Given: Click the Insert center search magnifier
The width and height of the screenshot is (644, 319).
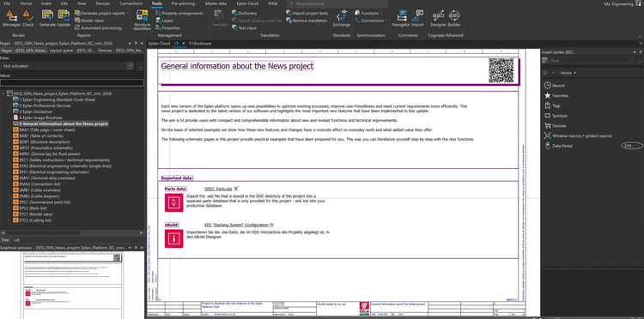Looking at the screenshot, I should click(631, 61).
